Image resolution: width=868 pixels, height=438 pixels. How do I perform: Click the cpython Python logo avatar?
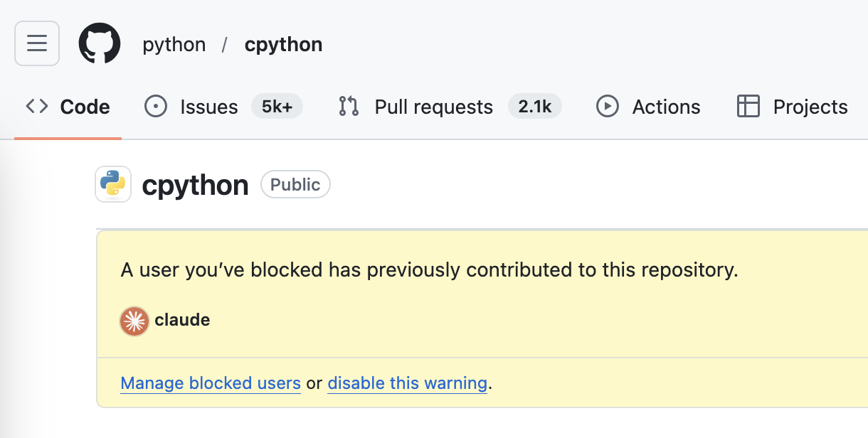pyautogui.click(x=112, y=183)
